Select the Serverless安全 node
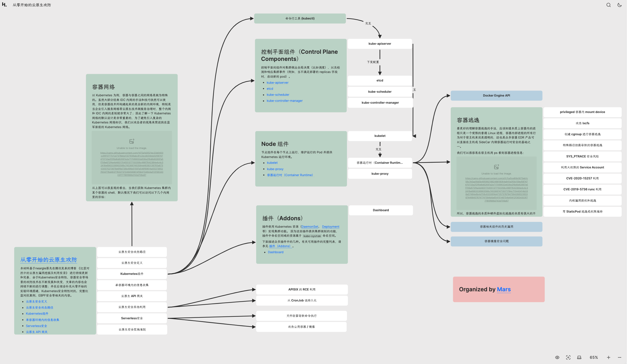 pyautogui.click(x=132, y=318)
